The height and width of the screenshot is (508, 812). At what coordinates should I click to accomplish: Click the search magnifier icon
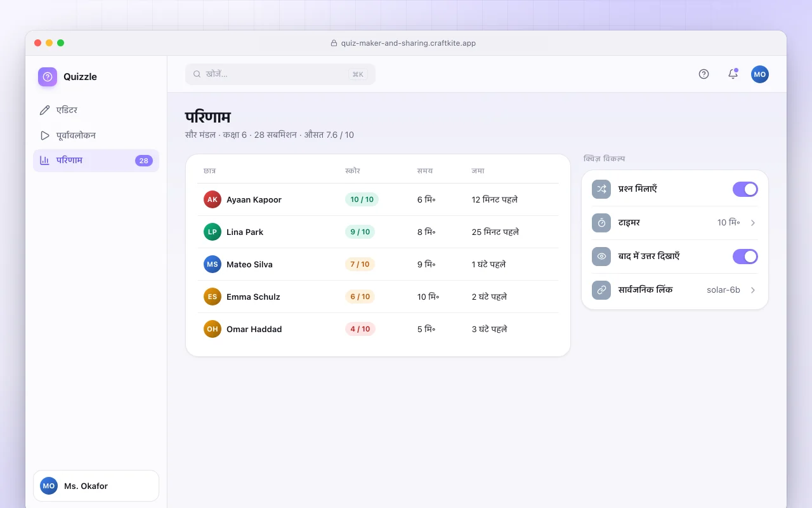tap(197, 74)
